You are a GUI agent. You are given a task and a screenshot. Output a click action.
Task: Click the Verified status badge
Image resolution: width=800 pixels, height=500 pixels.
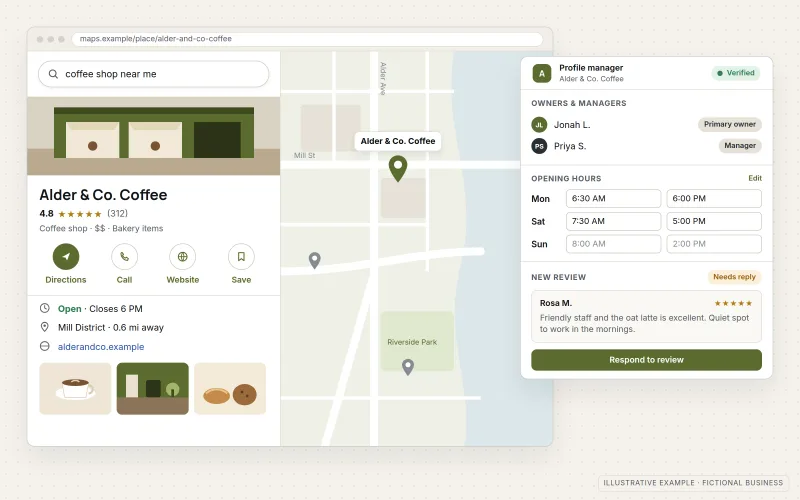pos(736,73)
